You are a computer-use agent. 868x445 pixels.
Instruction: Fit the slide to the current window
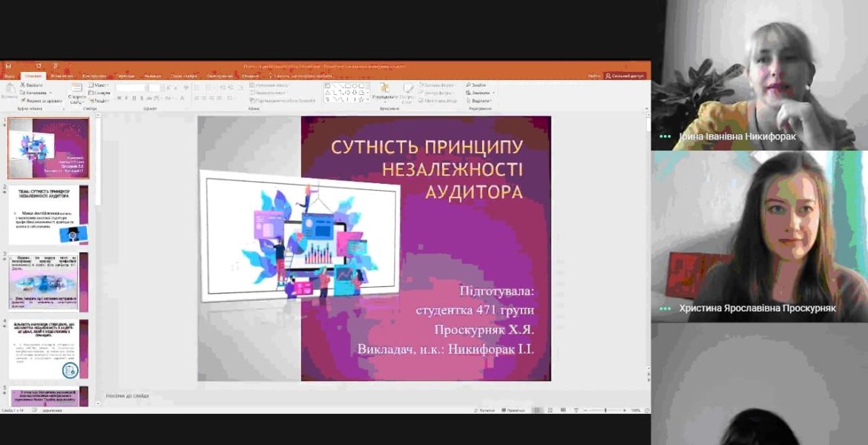point(647,410)
